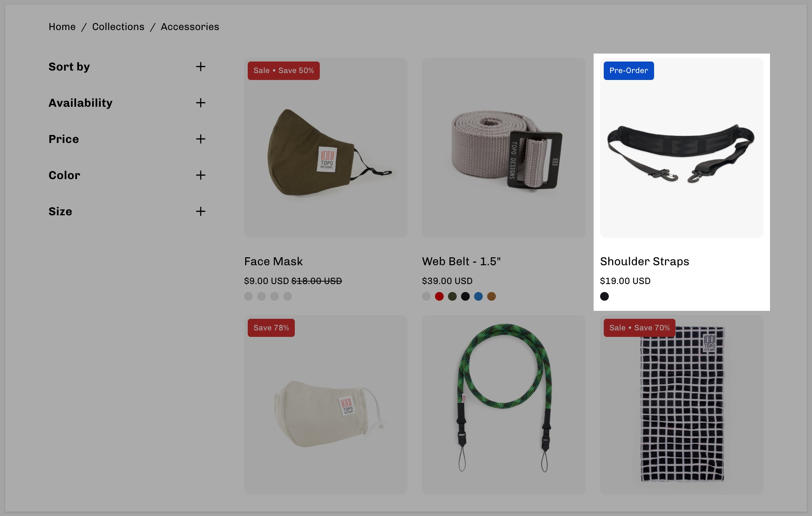This screenshot has height=516, width=812.
Task: Expand the Sort by filter section
Action: click(x=127, y=67)
